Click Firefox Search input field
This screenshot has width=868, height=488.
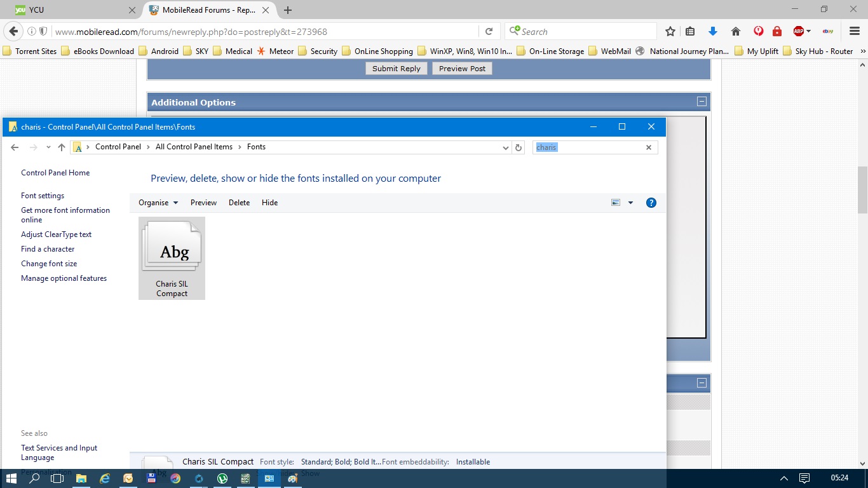click(x=581, y=31)
